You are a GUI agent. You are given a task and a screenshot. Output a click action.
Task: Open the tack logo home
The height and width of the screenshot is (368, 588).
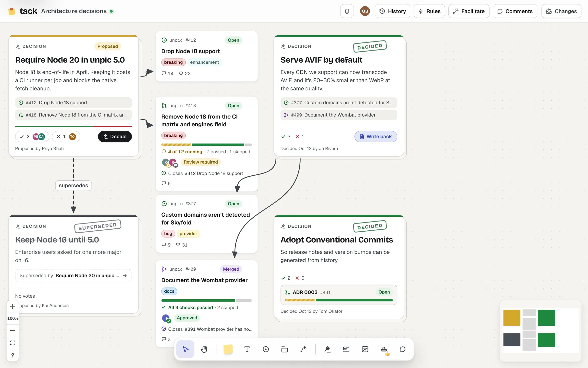coord(22,11)
